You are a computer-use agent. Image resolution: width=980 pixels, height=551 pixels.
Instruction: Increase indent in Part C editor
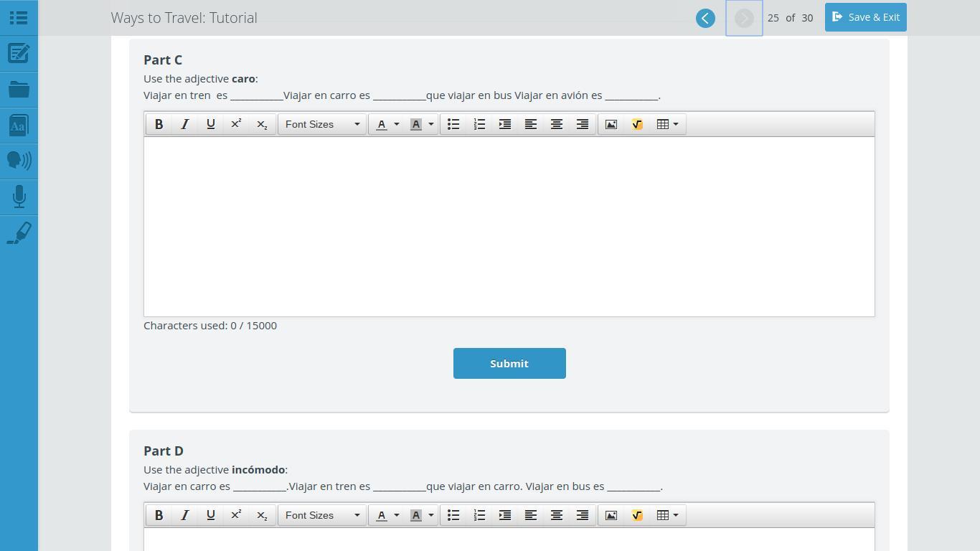tap(505, 124)
